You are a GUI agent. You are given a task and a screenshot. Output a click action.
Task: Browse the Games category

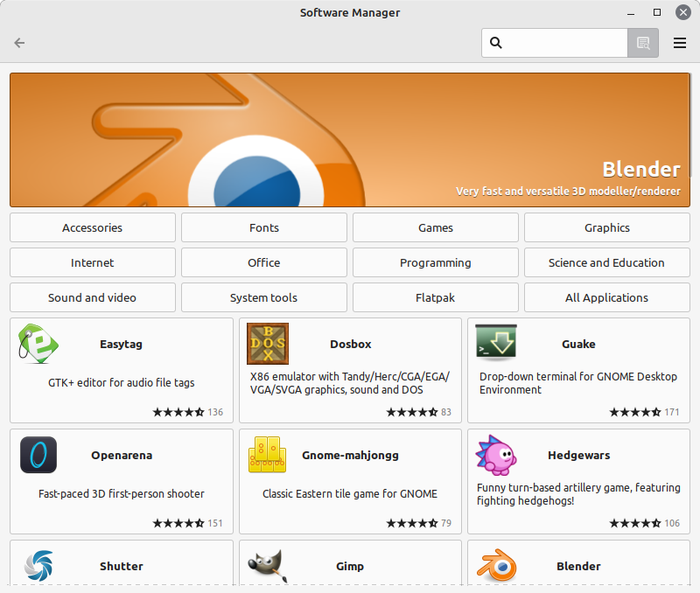[435, 227]
